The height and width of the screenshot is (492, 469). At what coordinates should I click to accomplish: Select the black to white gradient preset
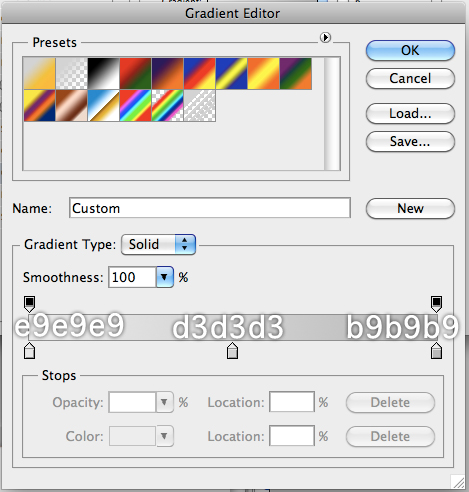[104, 73]
